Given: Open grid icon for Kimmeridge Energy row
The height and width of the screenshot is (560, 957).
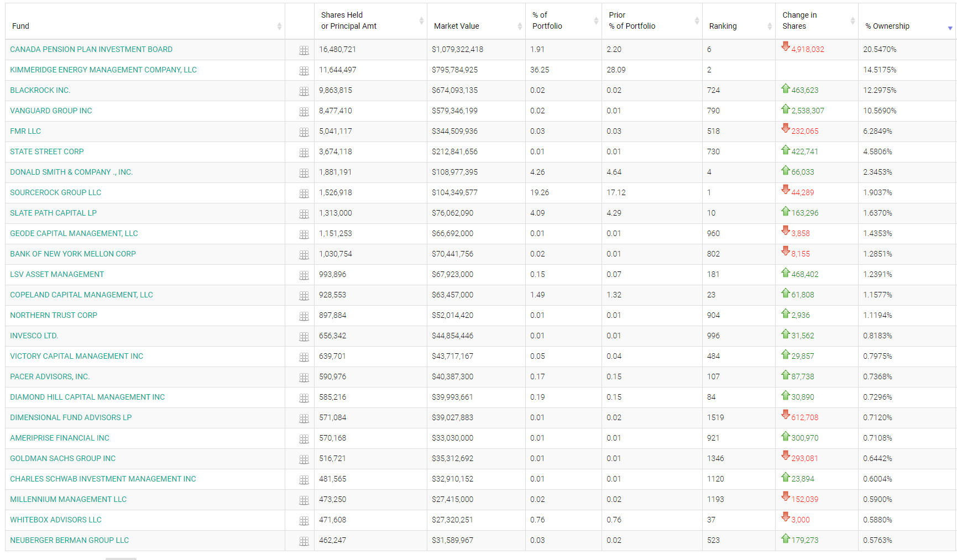Looking at the screenshot, I should click(x=304, y=71).
